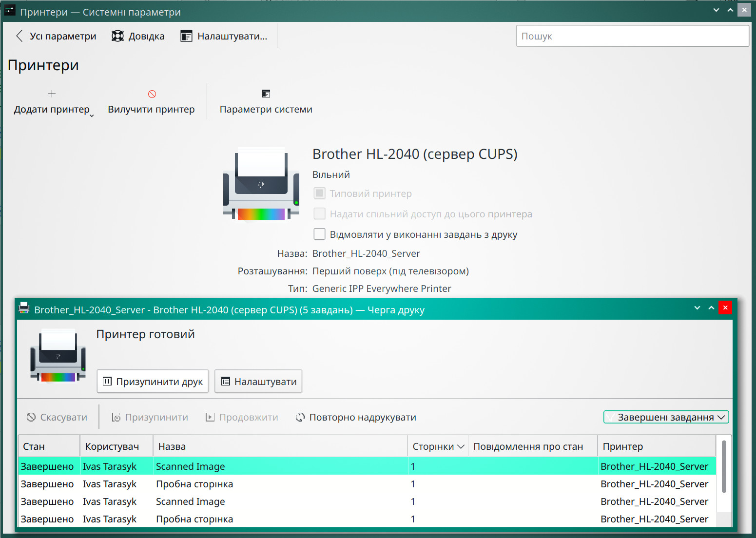Screen dimensions: 756x538
Task: Sort by Сторінки column header
Action: [438, 446]
